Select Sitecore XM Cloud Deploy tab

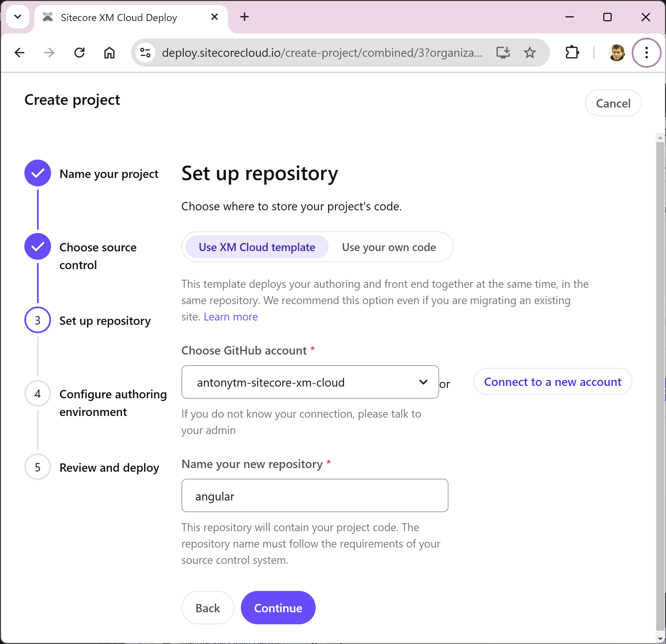(x=119, y=17)
